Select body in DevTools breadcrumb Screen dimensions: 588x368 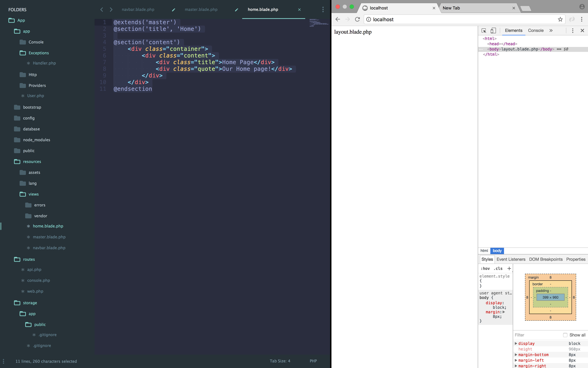[x=497, y=251]
